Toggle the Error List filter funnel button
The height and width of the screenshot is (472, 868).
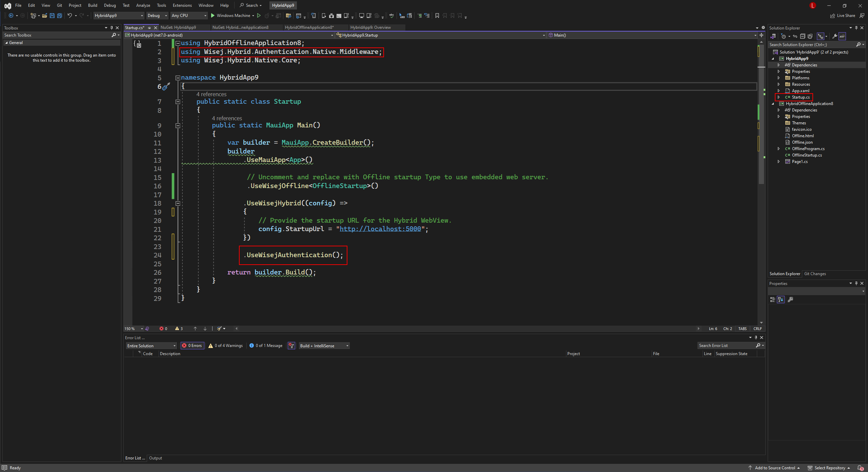[291, 346]
